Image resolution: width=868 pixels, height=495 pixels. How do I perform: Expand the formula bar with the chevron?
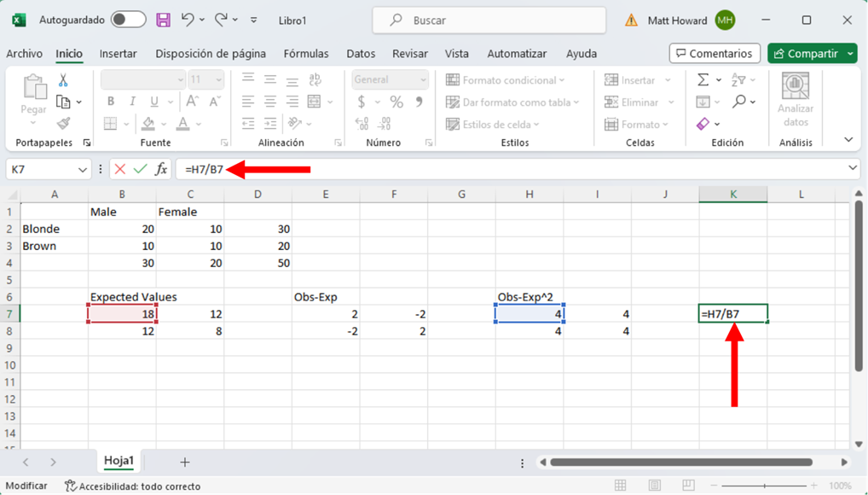tap(853, 169)
